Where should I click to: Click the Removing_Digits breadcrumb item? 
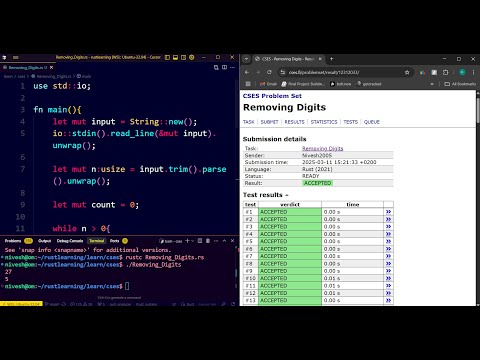pos(52,76)
